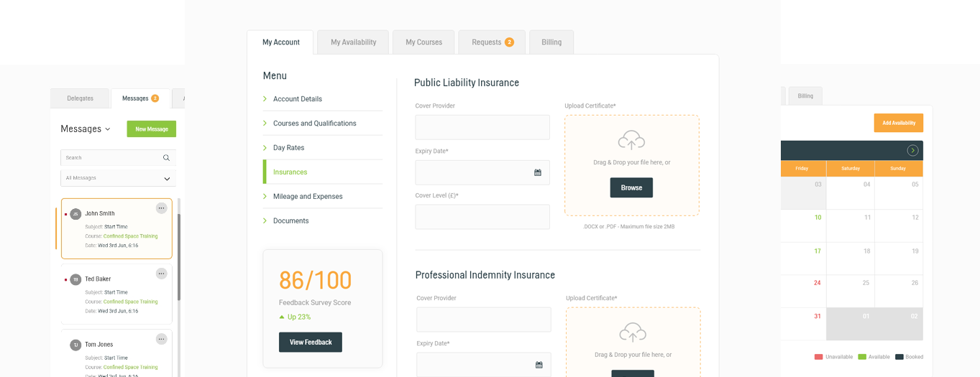Open Confined Space Training link in John Smith message
The width and height of the screenshot is (980, 377).
(131, 236)
